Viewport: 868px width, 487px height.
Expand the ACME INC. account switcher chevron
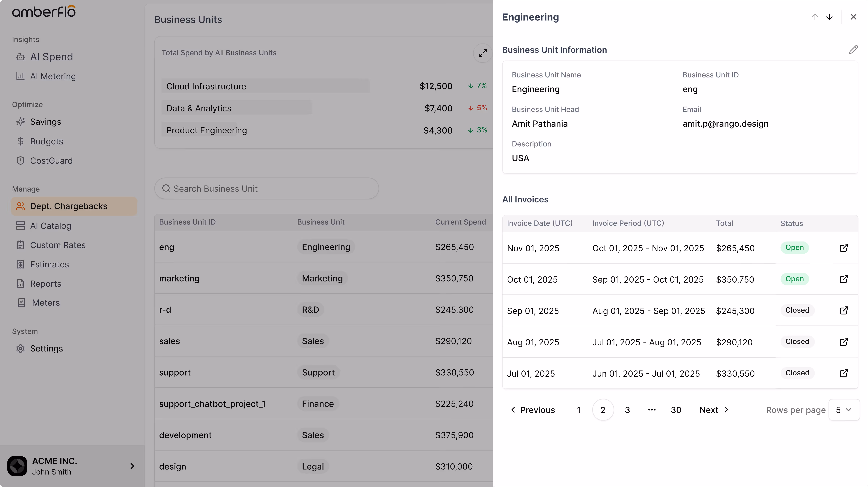point(132,466)
